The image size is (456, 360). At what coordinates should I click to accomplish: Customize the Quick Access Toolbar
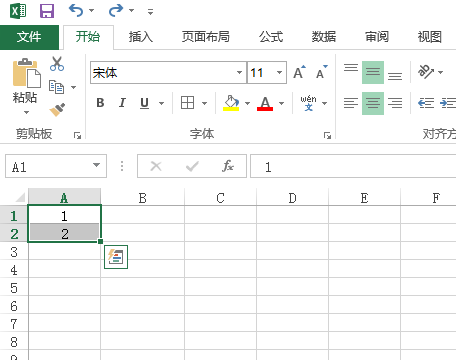[150, 12]
